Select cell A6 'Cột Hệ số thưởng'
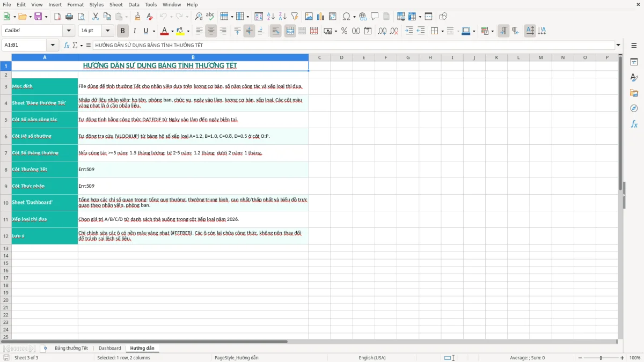Image resolution: width=644 pixels, height=362 pixels. pyautogui.click(x=45, y=136)
